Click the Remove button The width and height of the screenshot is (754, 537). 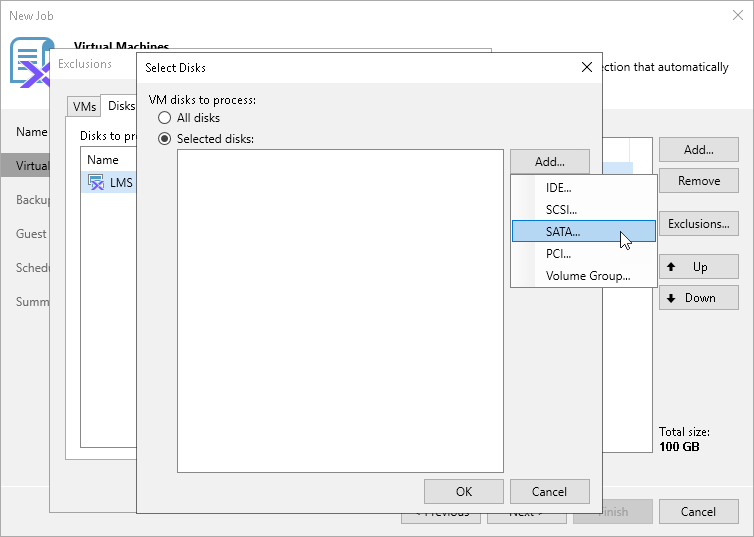click(x=698, y=181)
